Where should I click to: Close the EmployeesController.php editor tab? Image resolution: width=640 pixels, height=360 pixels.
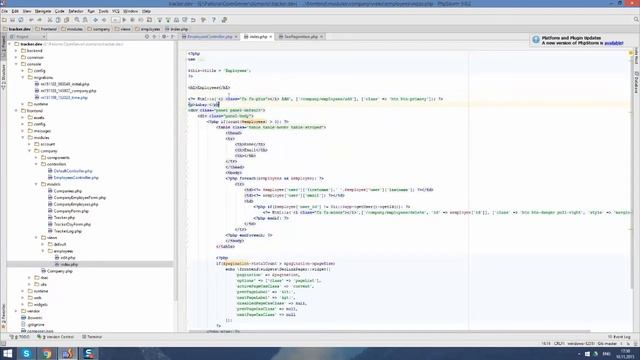pos(236,37)
